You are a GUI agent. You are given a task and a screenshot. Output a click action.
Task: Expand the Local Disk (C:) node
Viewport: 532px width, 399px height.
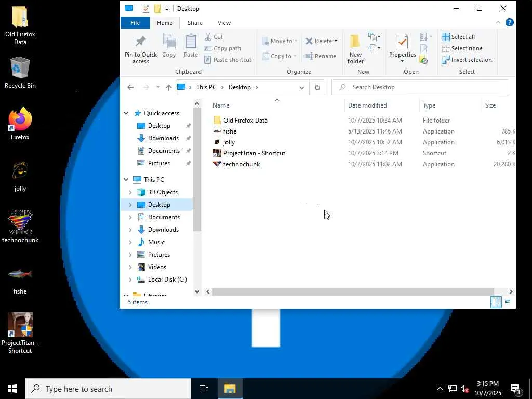point(130,280)
